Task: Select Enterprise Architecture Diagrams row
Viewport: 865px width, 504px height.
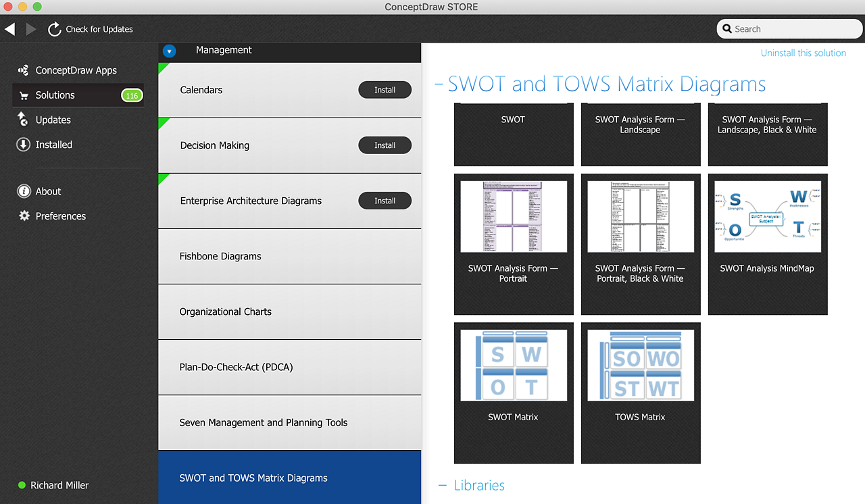Action: point(289,201)
